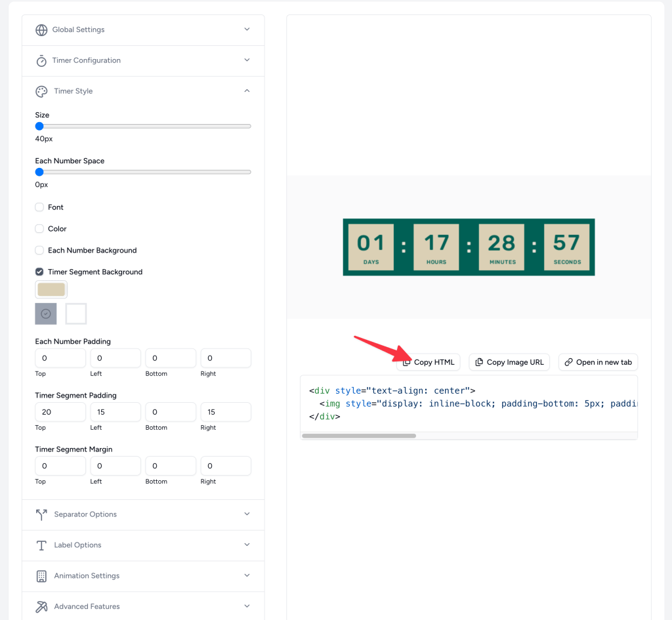Click the Timer Configuration stopwatch icon
Image resolution: width=672 pixels, height=620 pixels.
click(41, 60)
